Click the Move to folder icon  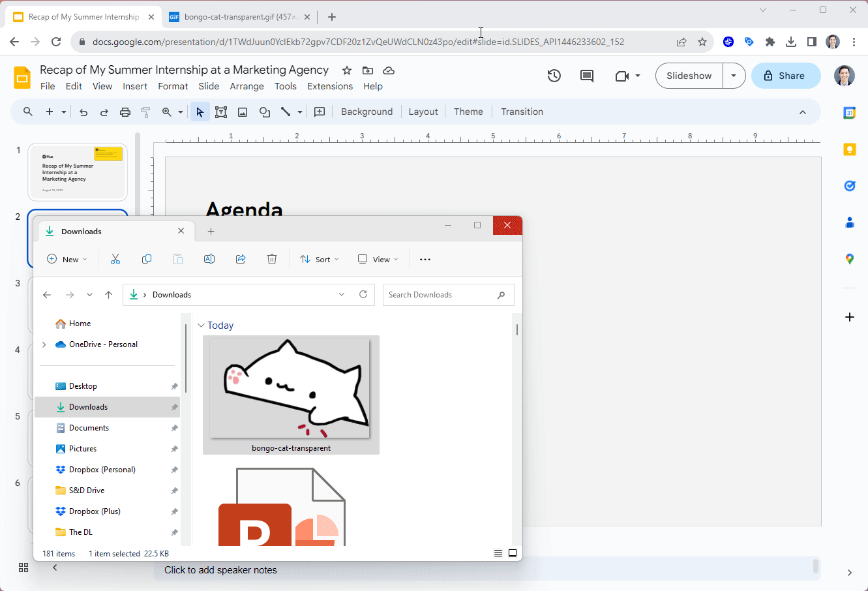pos(368,70)
